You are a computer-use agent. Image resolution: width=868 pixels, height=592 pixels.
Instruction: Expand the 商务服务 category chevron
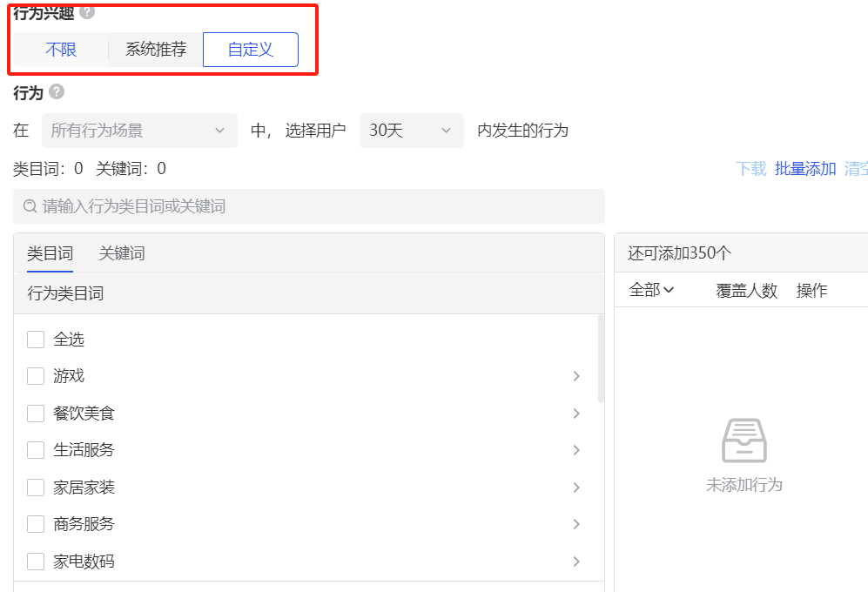576,524
